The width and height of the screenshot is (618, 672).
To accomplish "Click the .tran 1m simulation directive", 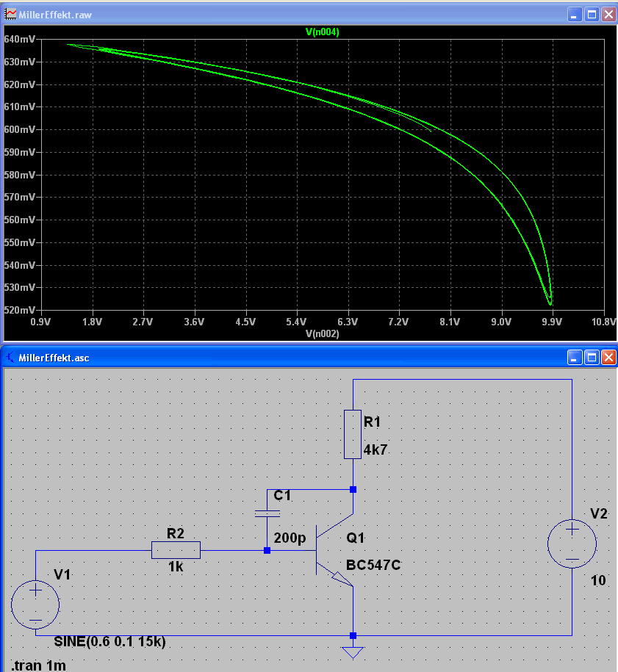I will click(39, 665).
